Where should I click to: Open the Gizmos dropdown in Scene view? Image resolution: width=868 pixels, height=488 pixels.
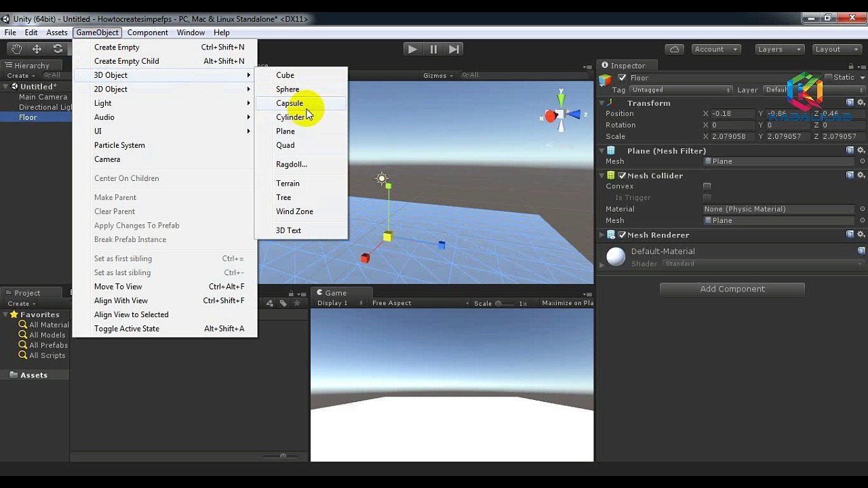tap(438, 75)
